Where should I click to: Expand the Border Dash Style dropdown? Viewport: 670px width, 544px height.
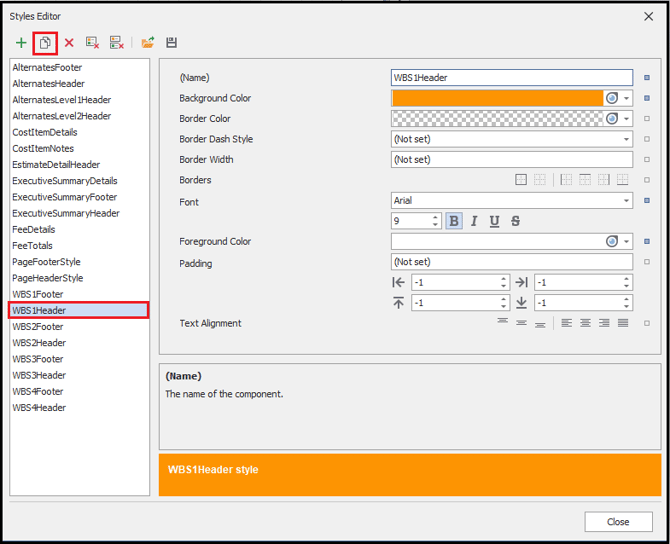pos(626,139)
